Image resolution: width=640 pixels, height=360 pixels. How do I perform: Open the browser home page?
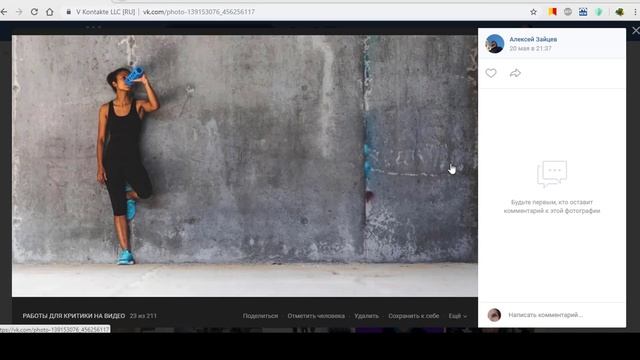[x=50, y=12]
